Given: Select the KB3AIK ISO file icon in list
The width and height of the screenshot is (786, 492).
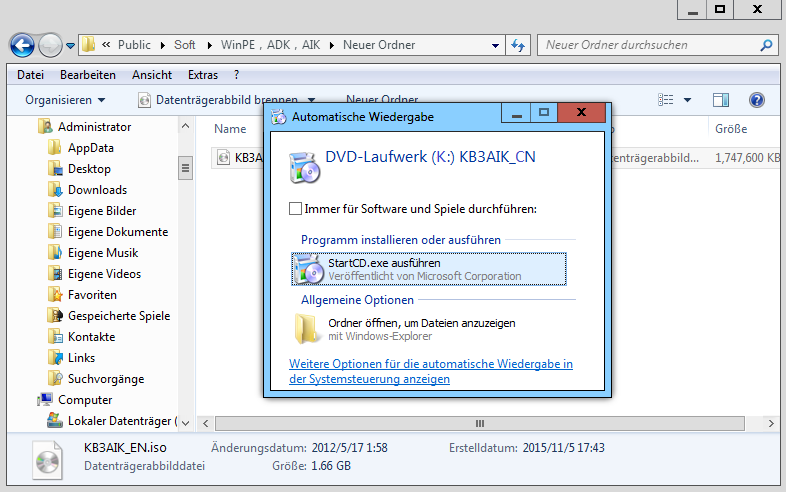Looking at the screenshot, I should pyautogui.click(x=224, y=157).
